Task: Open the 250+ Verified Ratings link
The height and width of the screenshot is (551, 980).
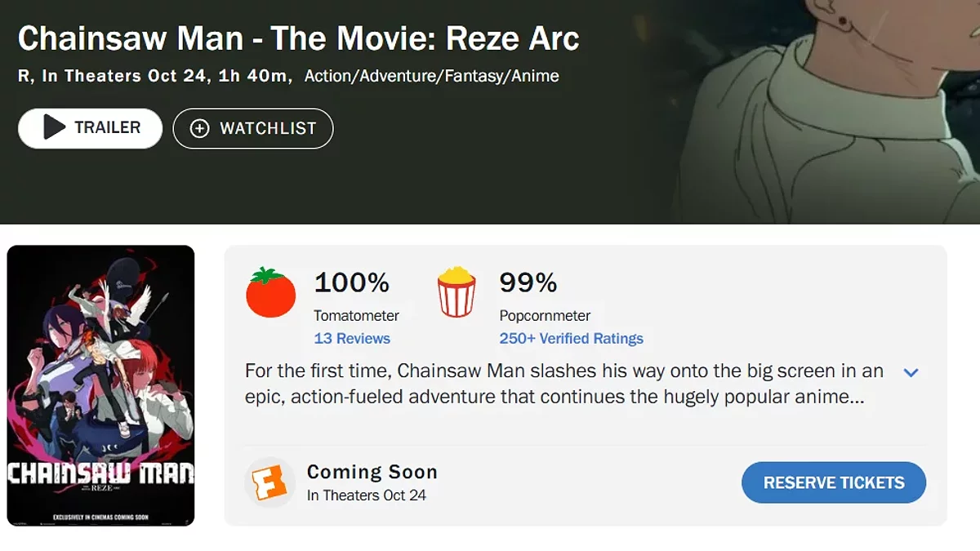Action: (x=571, y=338)
